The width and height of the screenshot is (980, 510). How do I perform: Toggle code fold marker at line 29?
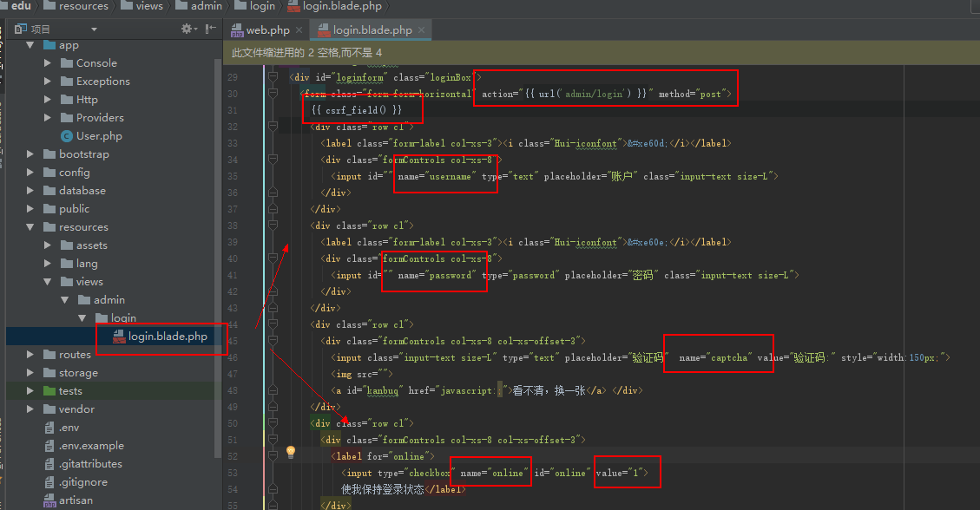point(273,77)
